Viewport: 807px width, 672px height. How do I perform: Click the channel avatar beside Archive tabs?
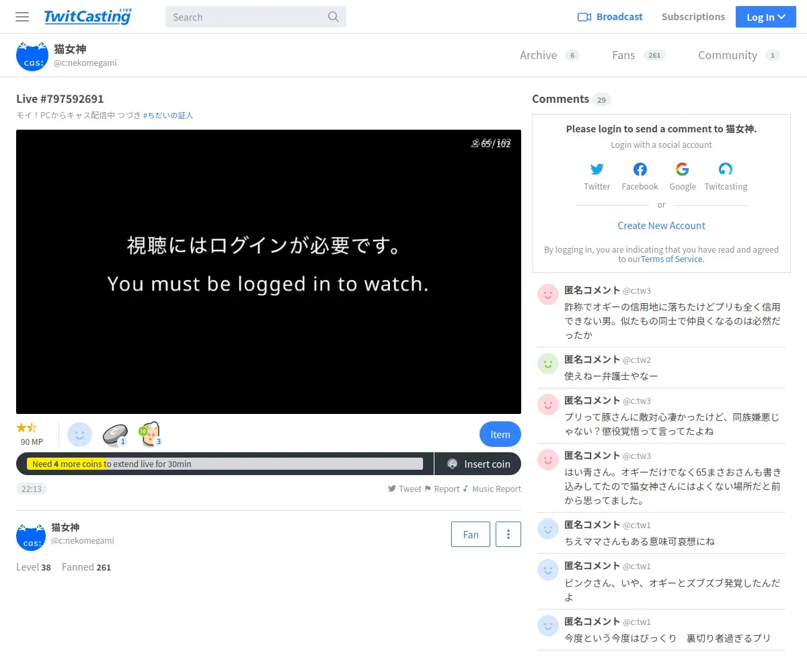coord(32,55)
